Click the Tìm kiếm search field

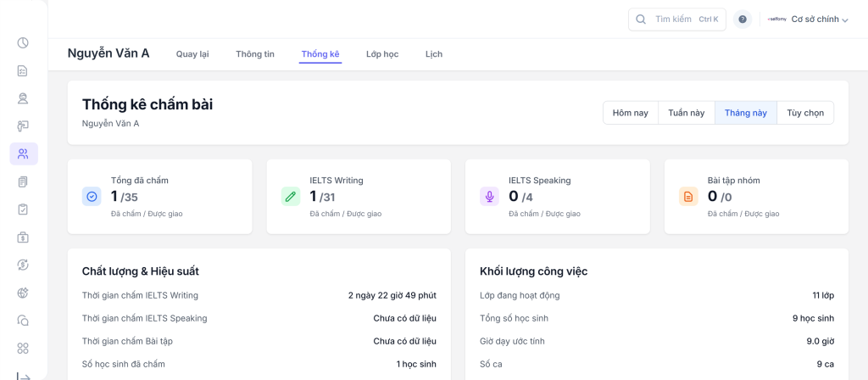point(676,20)
